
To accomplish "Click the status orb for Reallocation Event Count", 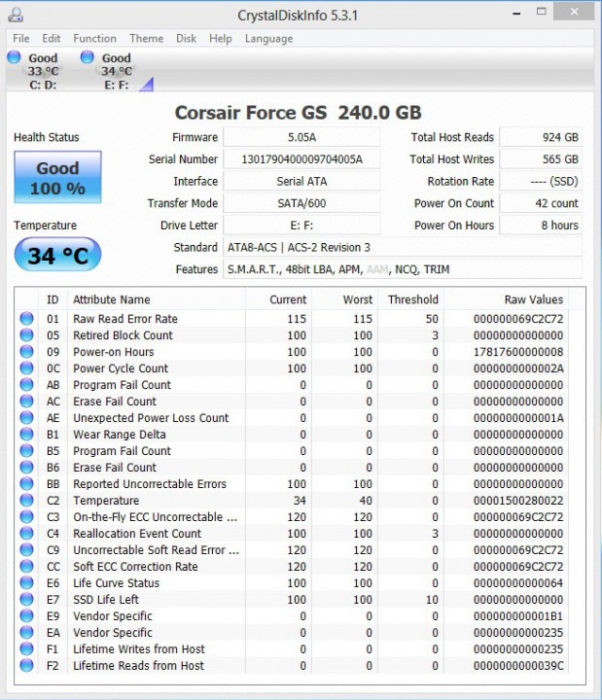I will [27, 533].
